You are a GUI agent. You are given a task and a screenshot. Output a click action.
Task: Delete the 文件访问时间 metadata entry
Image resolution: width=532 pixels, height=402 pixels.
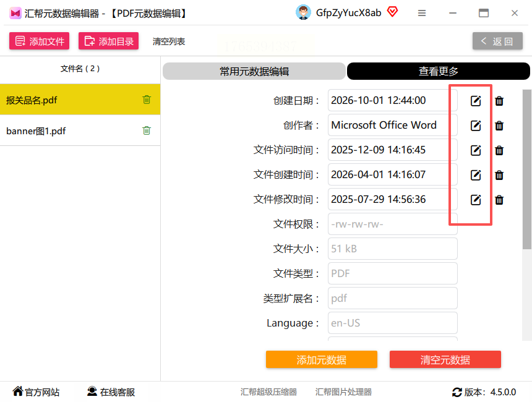[499, 150]
